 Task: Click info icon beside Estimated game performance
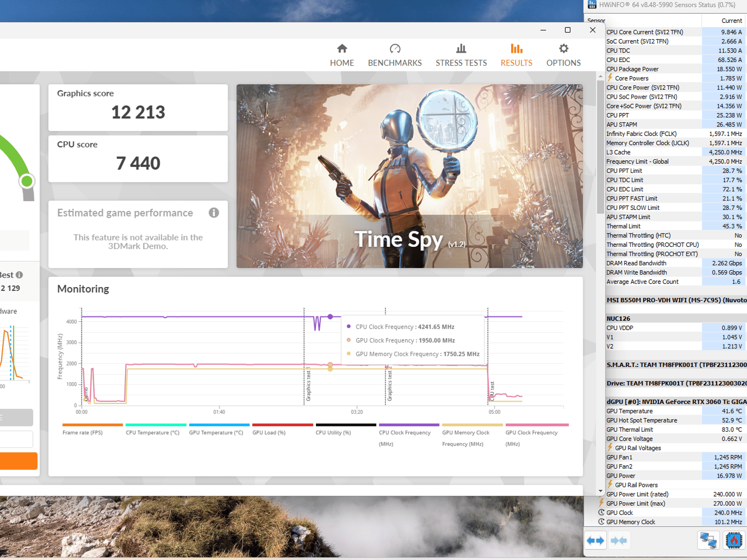click(214, 213)
